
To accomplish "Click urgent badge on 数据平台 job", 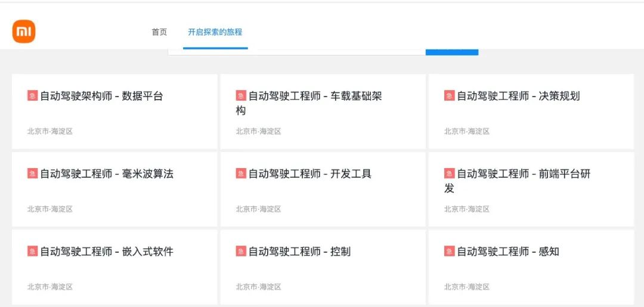I will [x=32, y=96].
